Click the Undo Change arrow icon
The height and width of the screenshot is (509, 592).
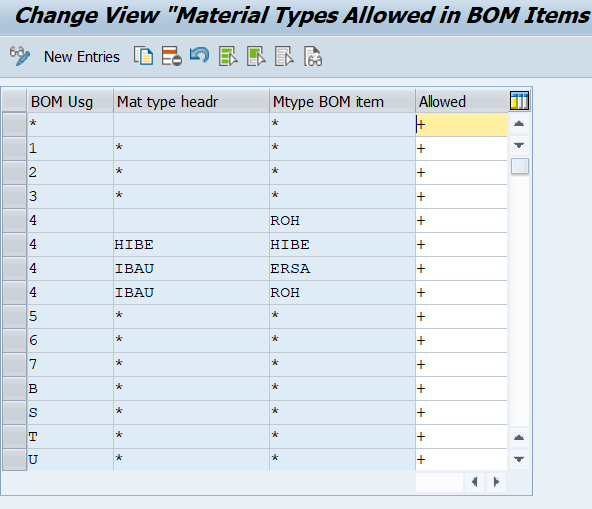pyautogui.click(x=199, y=55)
